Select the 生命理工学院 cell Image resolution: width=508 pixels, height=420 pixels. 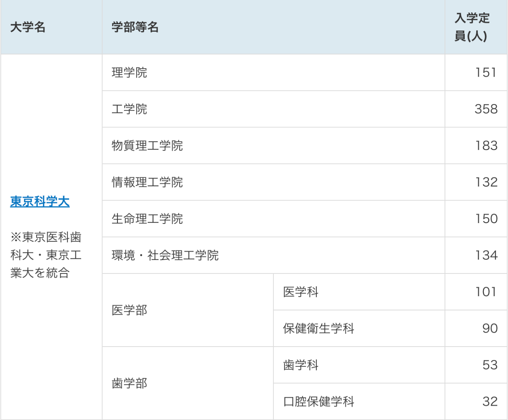coord(147,219)
